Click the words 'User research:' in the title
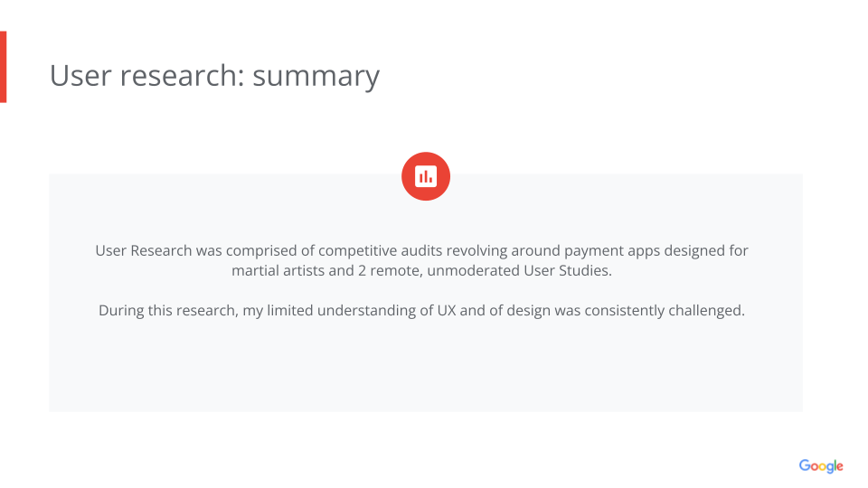Screen dimensions: 868x488 147,75
